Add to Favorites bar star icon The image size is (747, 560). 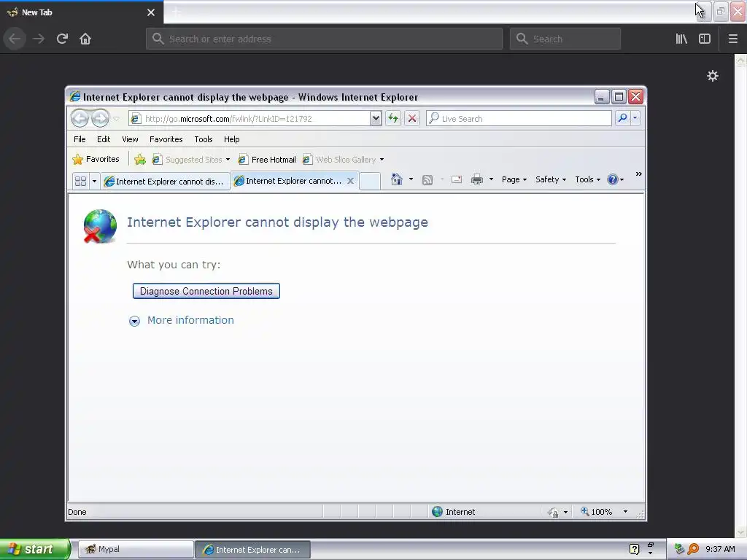click(x=140, y=160)
